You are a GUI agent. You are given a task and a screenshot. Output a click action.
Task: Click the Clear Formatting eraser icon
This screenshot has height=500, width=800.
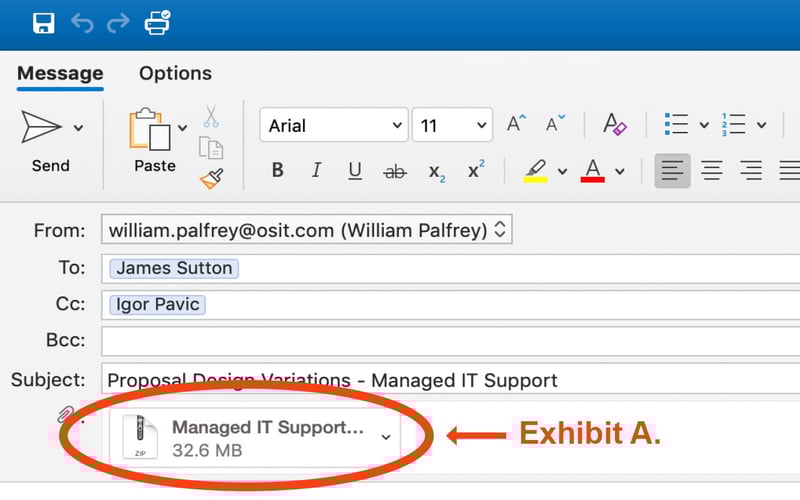(x=614, y=124)
